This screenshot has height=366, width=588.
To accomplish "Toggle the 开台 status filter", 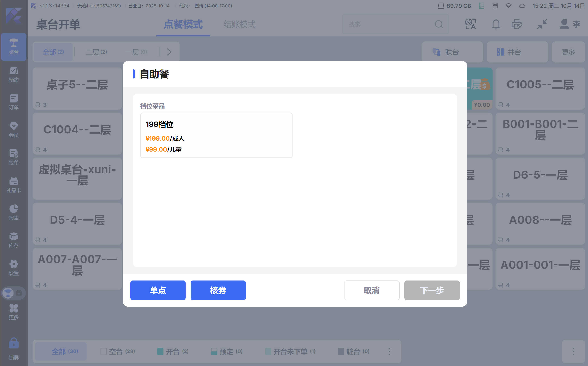I will (173, 351).
